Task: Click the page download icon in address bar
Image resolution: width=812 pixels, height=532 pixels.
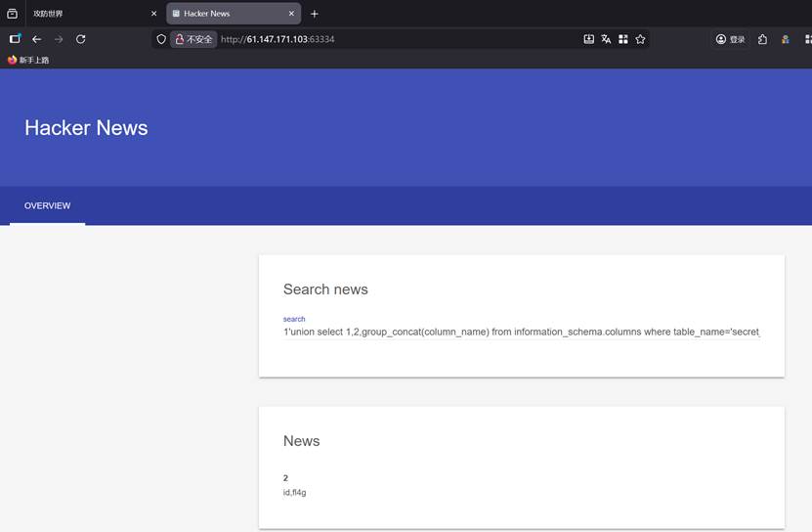Action: point(589,39)
